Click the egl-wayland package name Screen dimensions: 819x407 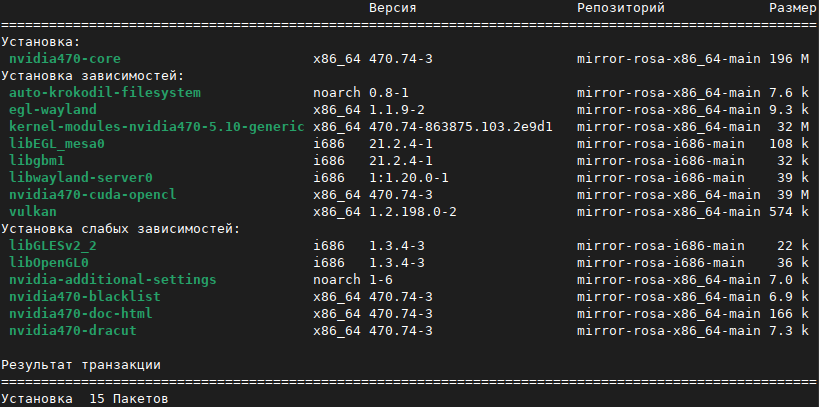coord(52,110)
